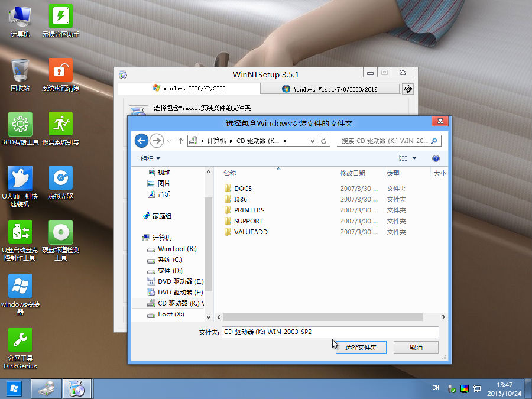This screenshot has height=399, width=532.
Task: Open the 组织 organize menu
Action: pyautogui.click(x=150, y=158)
